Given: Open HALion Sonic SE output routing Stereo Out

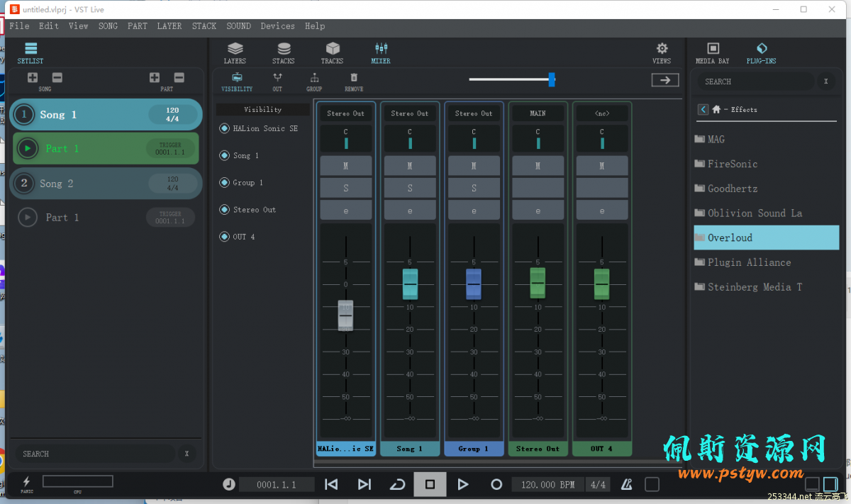Looking at the screenshot, I should (x=346, y=113).
